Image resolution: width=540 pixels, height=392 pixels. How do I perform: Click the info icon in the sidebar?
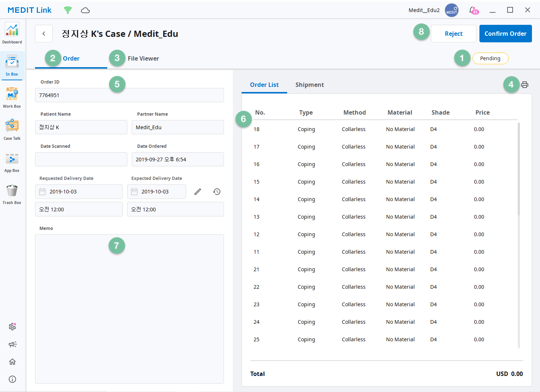pos(12,379)
